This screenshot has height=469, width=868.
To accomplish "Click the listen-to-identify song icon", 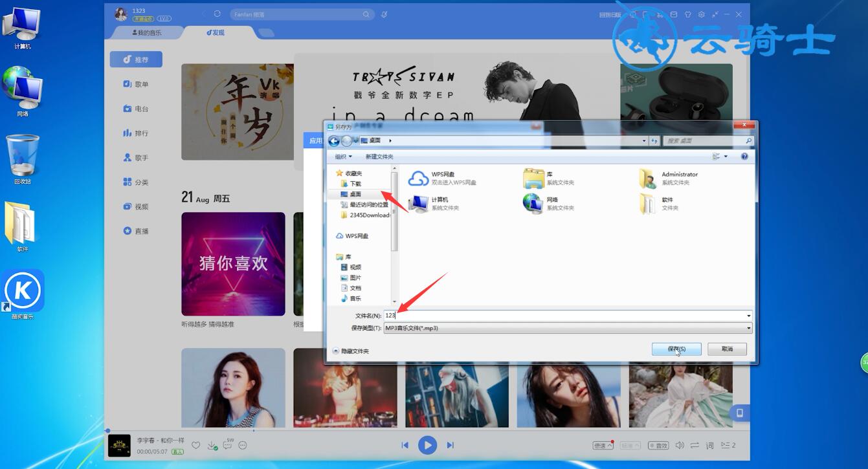I will pos(384,14).
